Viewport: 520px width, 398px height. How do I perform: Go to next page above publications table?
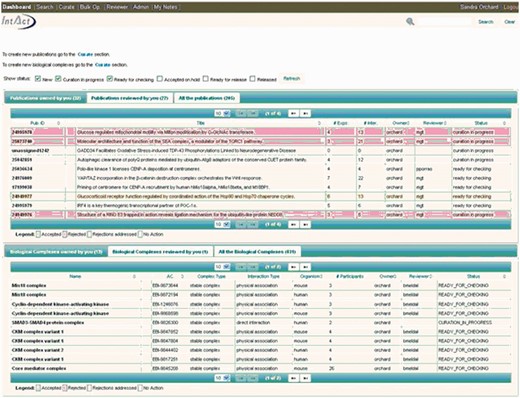coord(293,114)
